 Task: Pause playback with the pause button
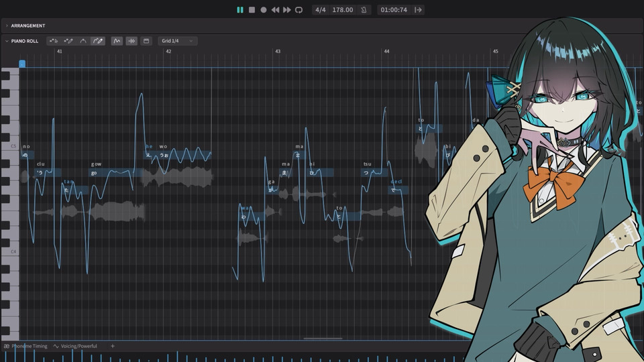point(240,10)
